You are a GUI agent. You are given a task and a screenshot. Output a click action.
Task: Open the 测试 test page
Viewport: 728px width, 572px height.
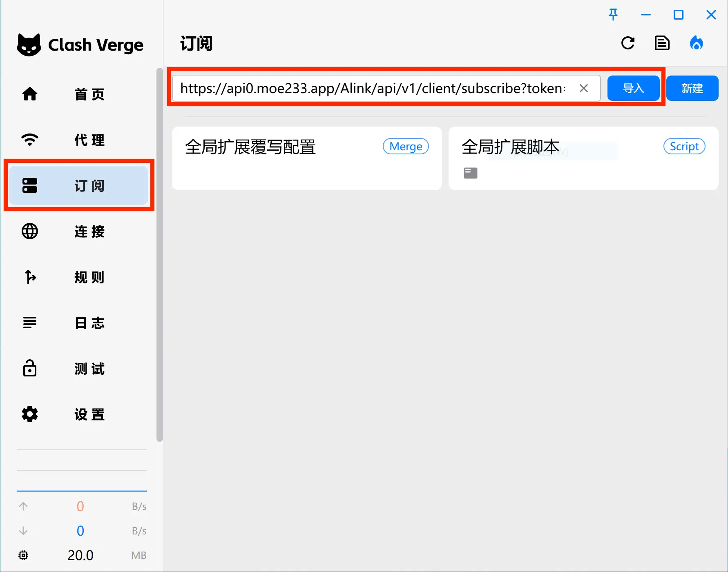(x=78, y=369)
